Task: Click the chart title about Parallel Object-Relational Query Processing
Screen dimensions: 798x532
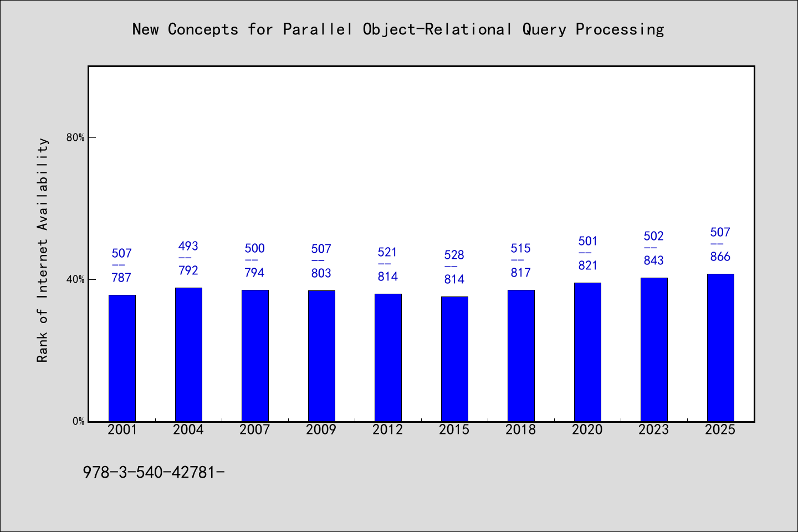Action: [x=398, y=29]
